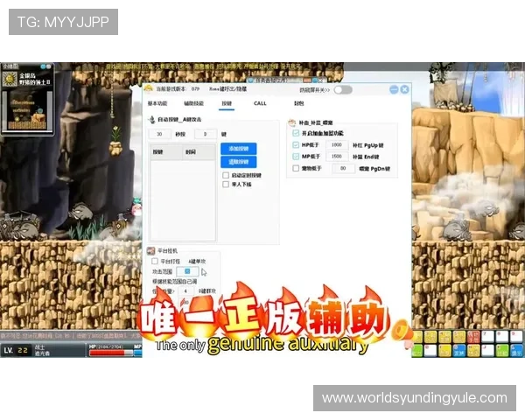Click the Home键呼出/隐藏 hint text
Screen dimensions: 525x420
(227, 88)
